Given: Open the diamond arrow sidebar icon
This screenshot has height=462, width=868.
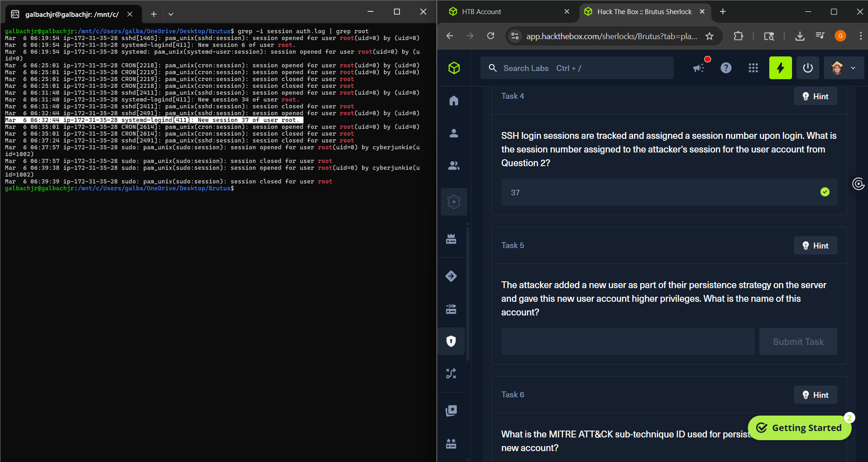Looking at the screenshot, I should point(451,276).
